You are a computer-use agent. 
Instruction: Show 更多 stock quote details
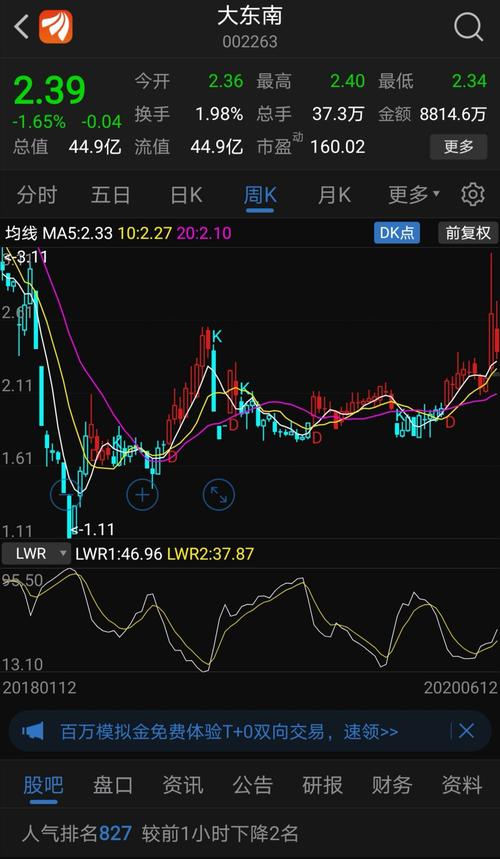pyautogui.click(x=458, y=146)
